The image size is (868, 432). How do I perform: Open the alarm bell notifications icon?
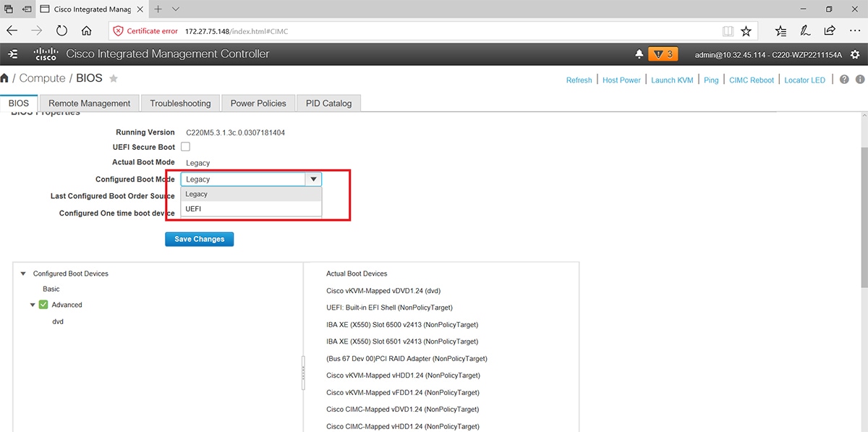click(x=639, y=54)
